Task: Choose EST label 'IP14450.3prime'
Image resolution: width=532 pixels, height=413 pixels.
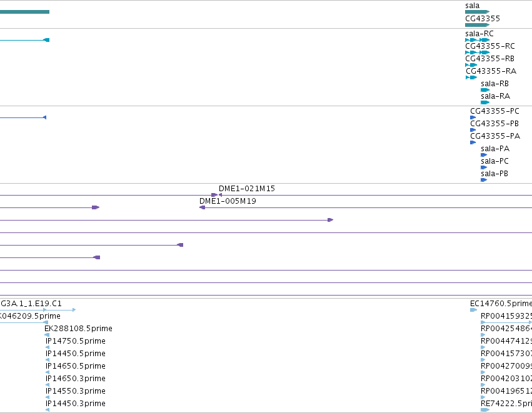Action: tap(75, 404)
